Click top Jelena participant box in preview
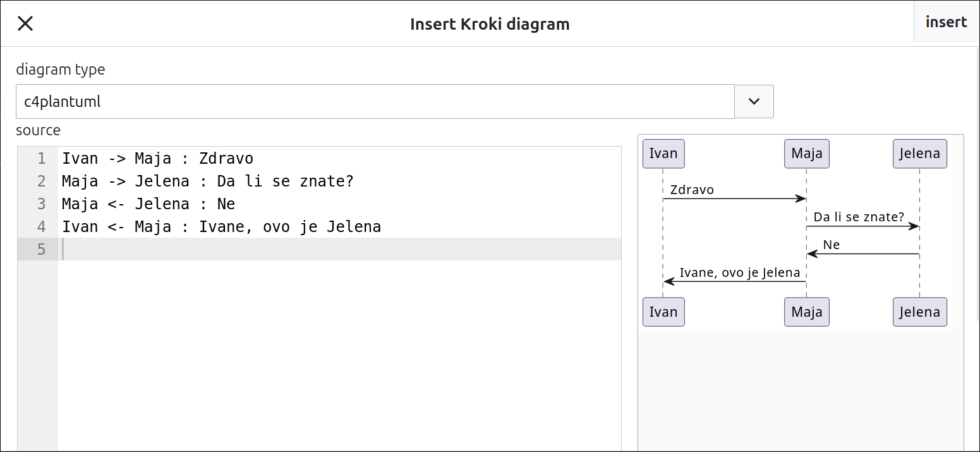 pyautogui.click(x=920, y=154)
